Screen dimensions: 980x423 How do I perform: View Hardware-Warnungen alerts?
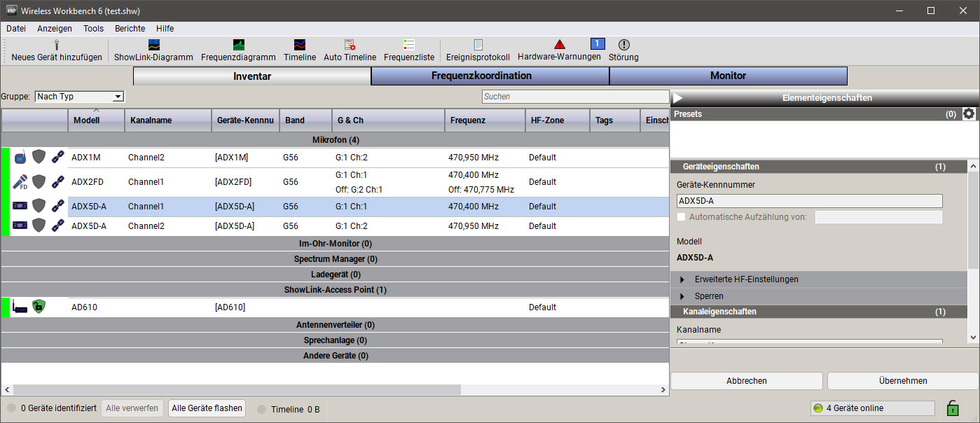tap(559, 45)
